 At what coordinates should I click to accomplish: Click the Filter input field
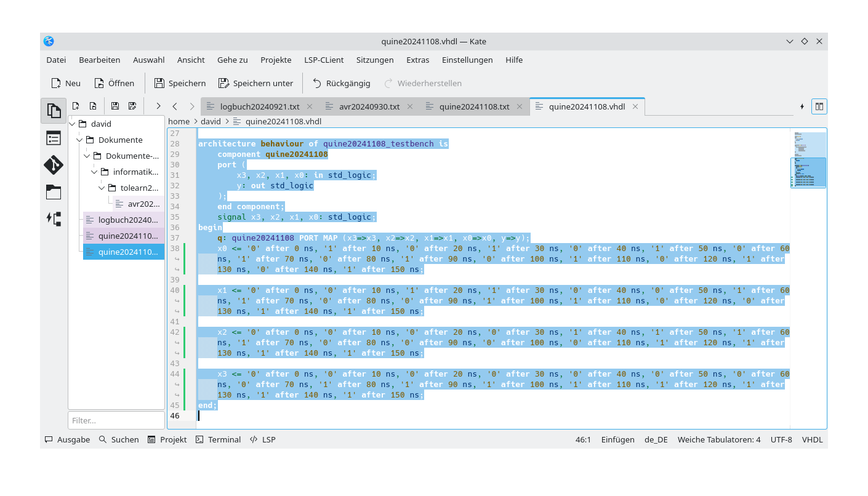point(116,420)
